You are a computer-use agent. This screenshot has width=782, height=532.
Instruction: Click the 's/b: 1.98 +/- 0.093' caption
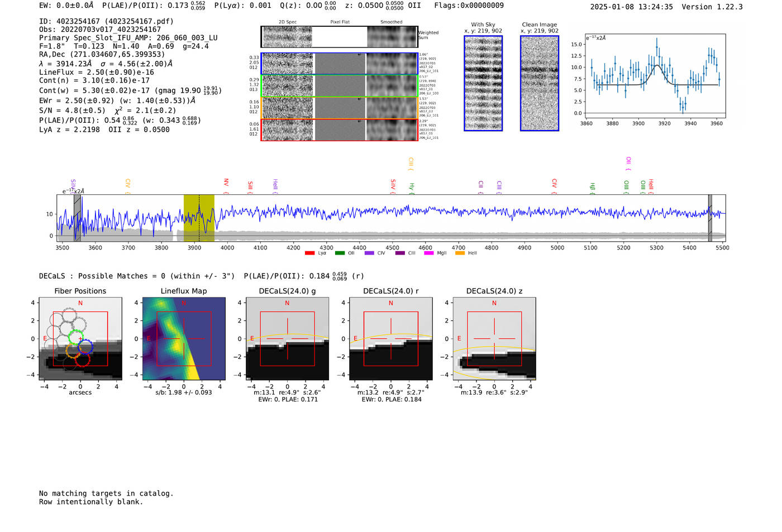(184, 392)
